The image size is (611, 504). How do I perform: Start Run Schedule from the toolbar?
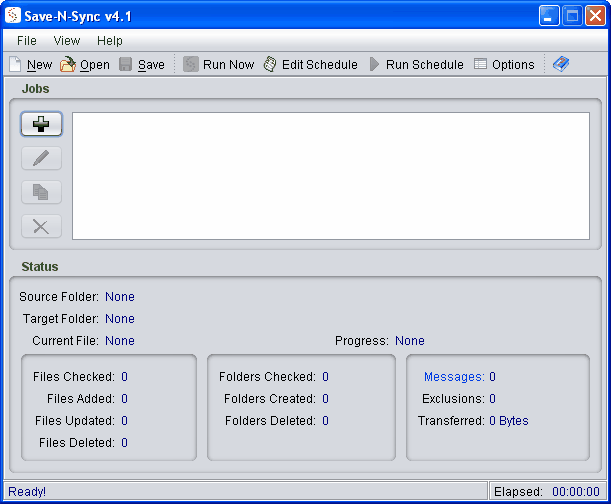pyautogui.click(x=416, y=64)
